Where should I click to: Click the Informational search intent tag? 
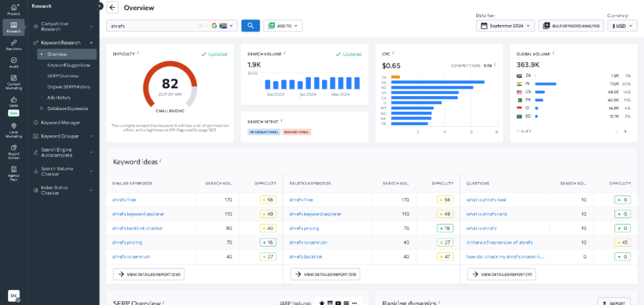(x=264, y=132)
